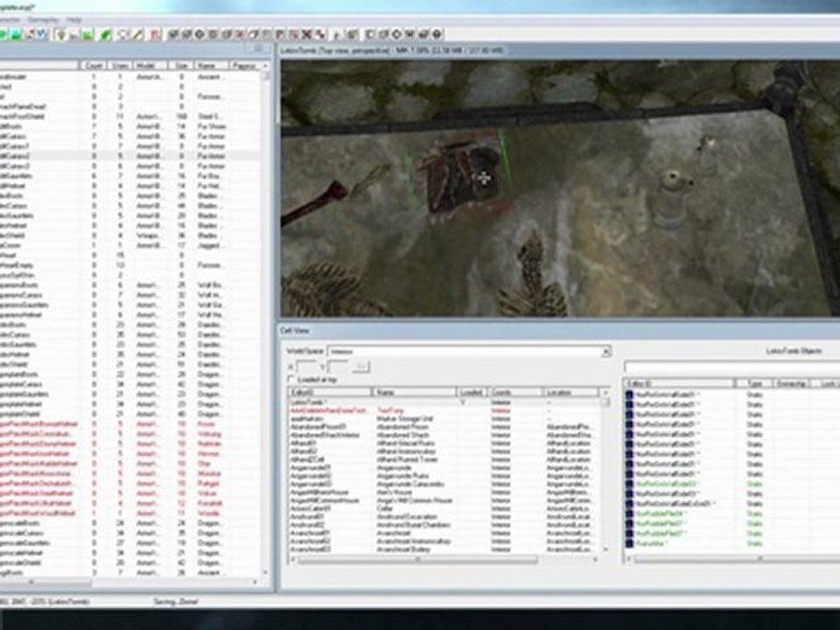Open the Gameplay menu

(44, 20)
